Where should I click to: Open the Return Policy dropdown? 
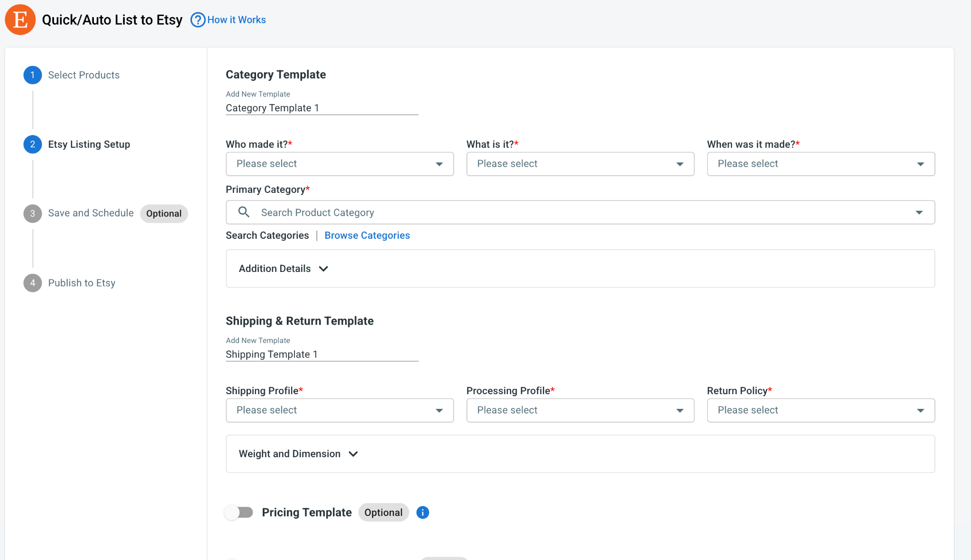821,410
